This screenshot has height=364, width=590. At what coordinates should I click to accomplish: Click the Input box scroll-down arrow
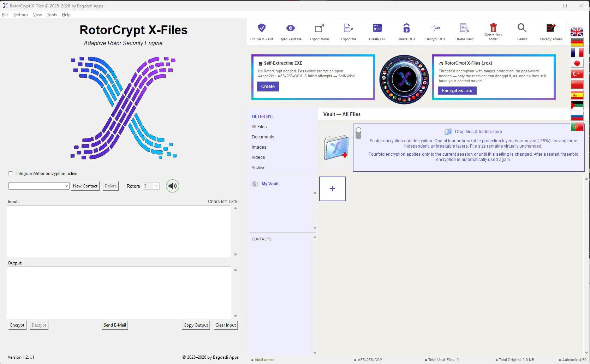click(x=236, y=255)
